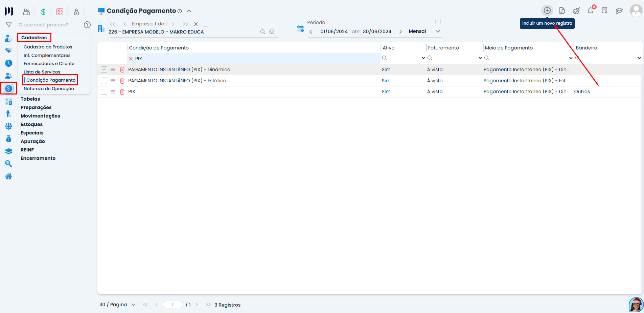Delete the PIX payment condition row

click(x=122, y=92)
